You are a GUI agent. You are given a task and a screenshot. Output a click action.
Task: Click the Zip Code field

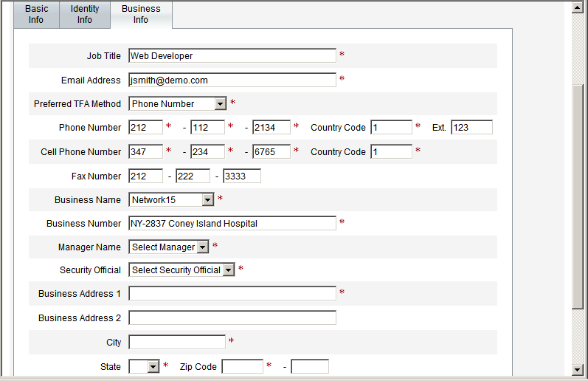242,366
